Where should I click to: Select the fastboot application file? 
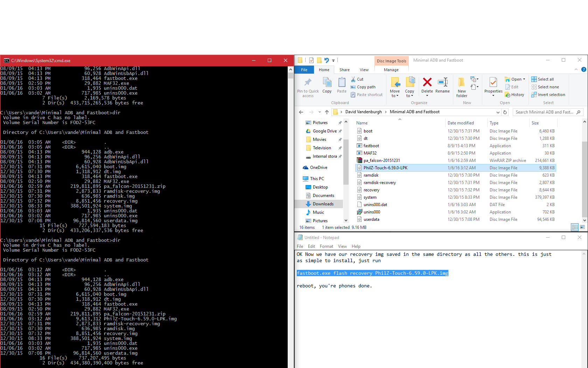pyautogui.click(x=456, y=146)
